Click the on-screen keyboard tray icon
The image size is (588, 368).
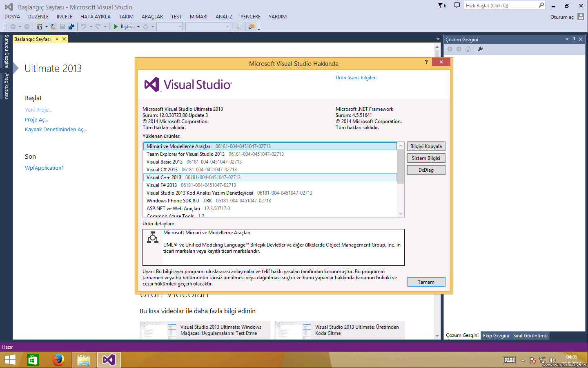(x=509, y=360)
